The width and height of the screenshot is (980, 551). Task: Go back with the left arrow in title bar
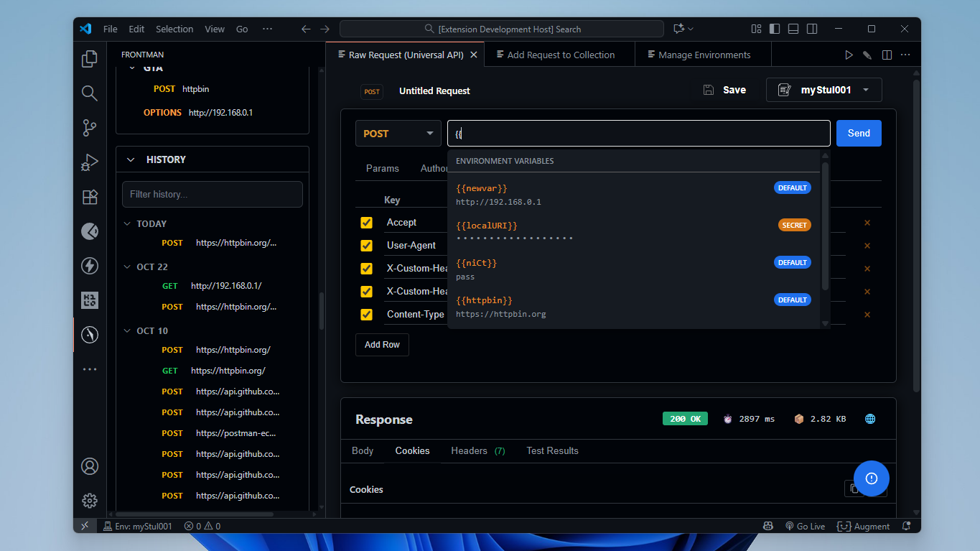point(306,29)
